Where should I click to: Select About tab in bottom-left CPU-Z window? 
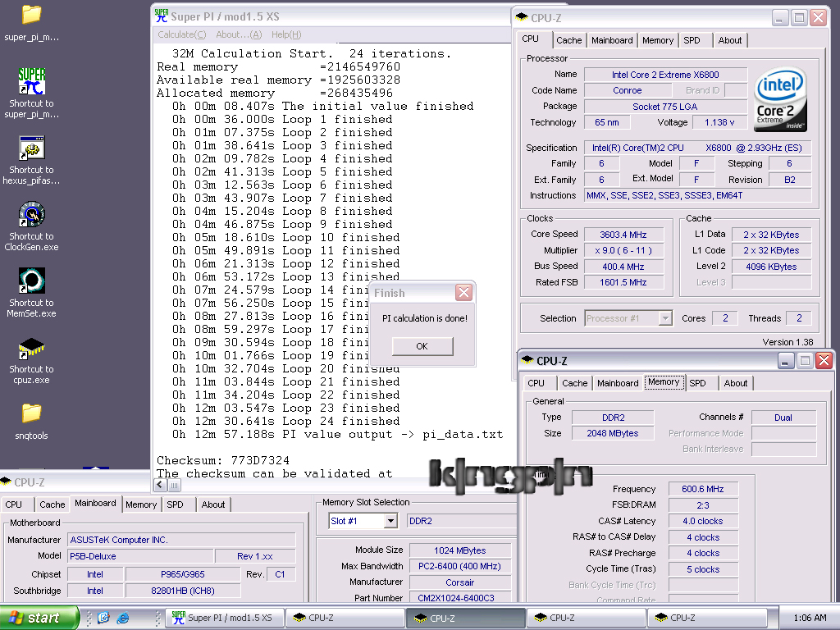[x=213, y=504]
